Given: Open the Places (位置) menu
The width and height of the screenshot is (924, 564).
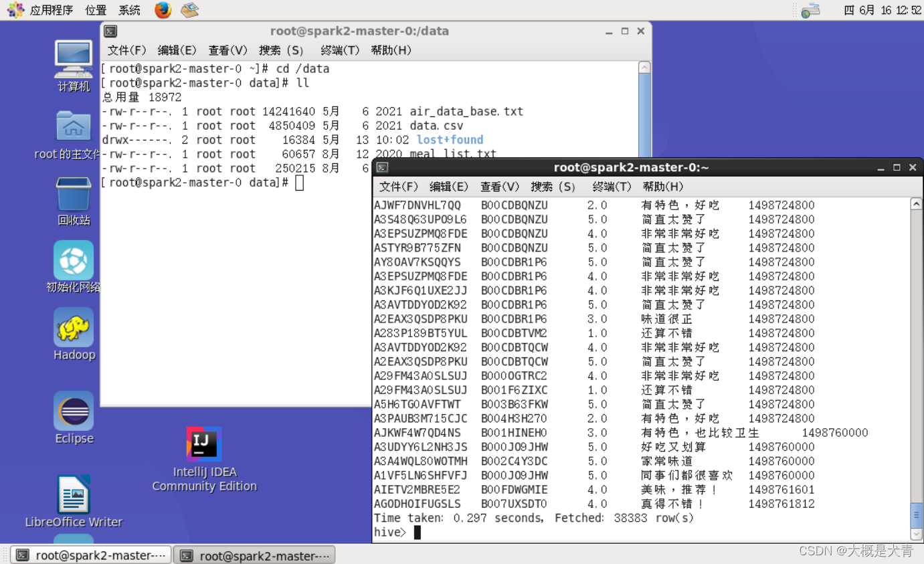Looking at the screenshot, I should [x=96, y=10].
